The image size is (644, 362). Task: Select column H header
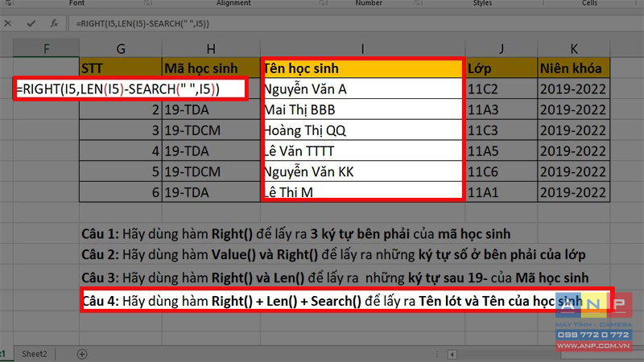(211, 49)
